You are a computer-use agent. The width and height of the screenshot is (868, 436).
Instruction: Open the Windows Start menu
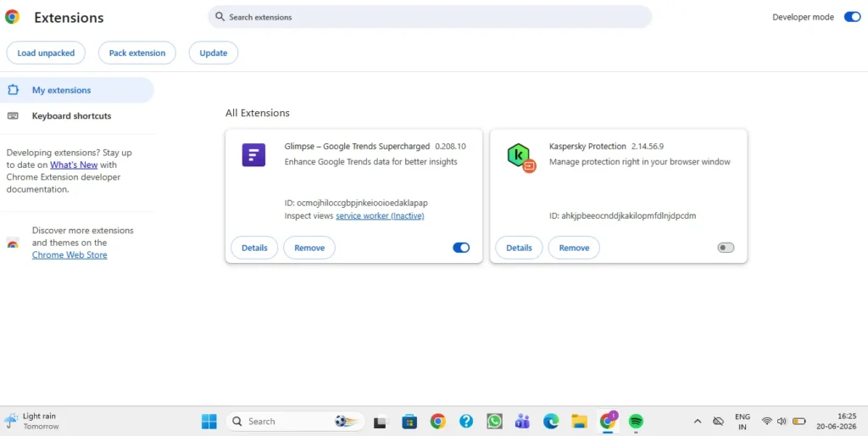point(209,422)
